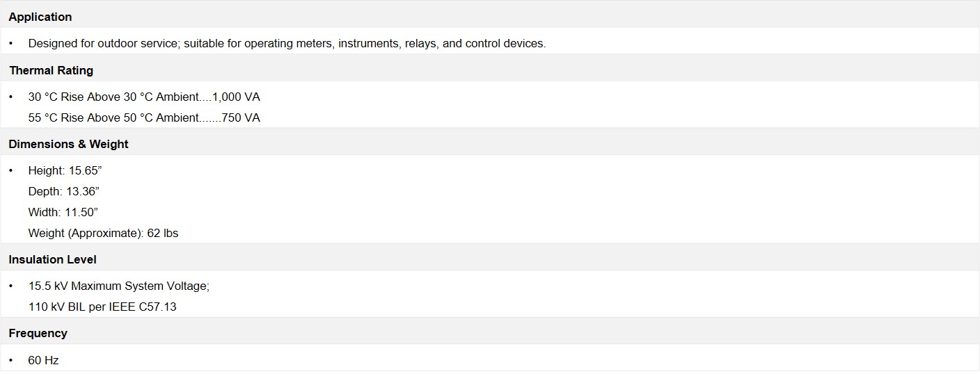Click the bullet beside Height entry
The image size is (980, 374).
tap(11, 170)
